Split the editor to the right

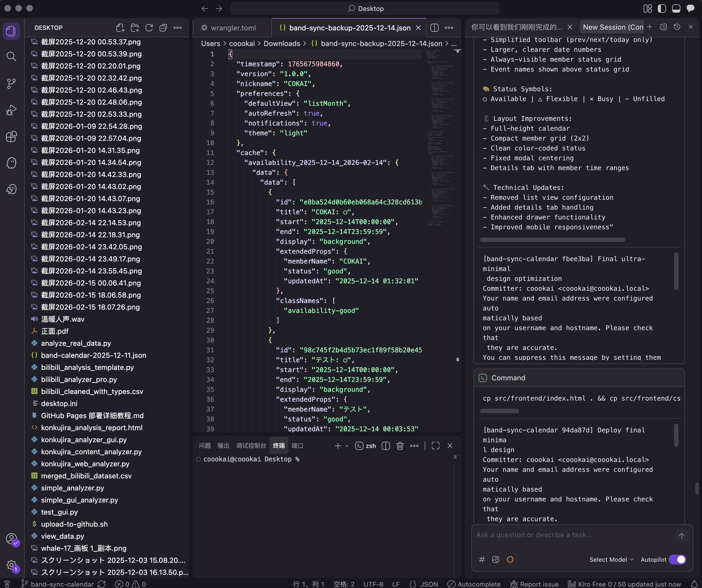pyautogui.click(x=434, y=28)
